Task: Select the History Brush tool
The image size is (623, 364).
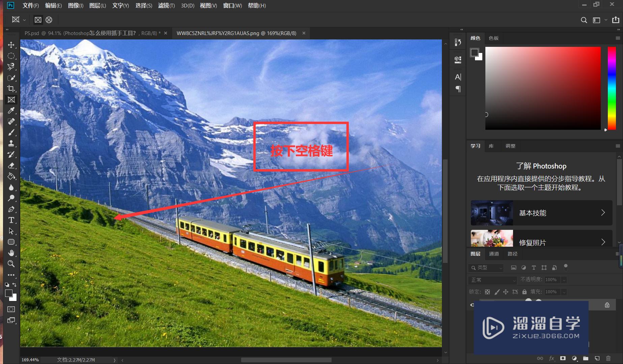Action: coord(11,154)
